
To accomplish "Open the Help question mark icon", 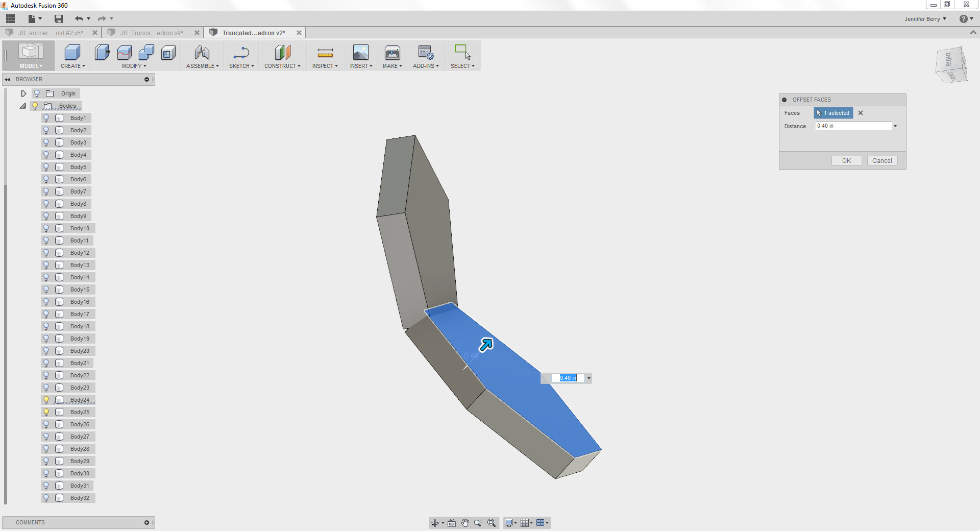I will (963, 19).
